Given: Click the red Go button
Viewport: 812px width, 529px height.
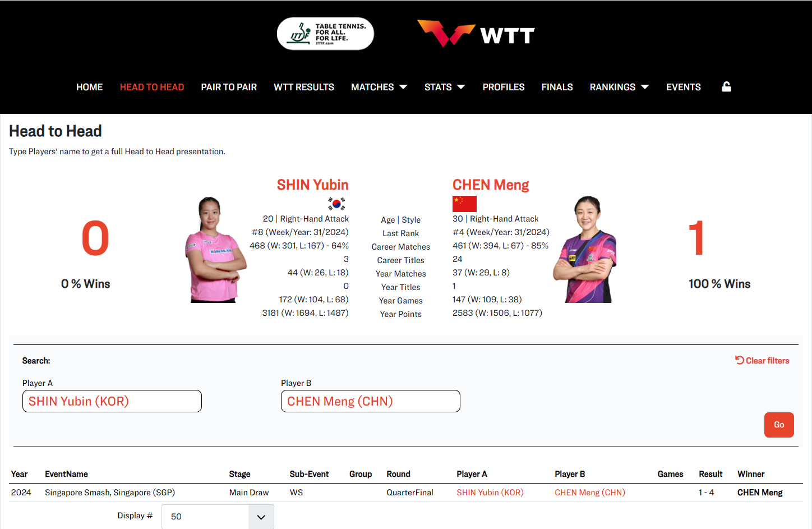Looking at the screenshot, I should [x=779, y=425].
